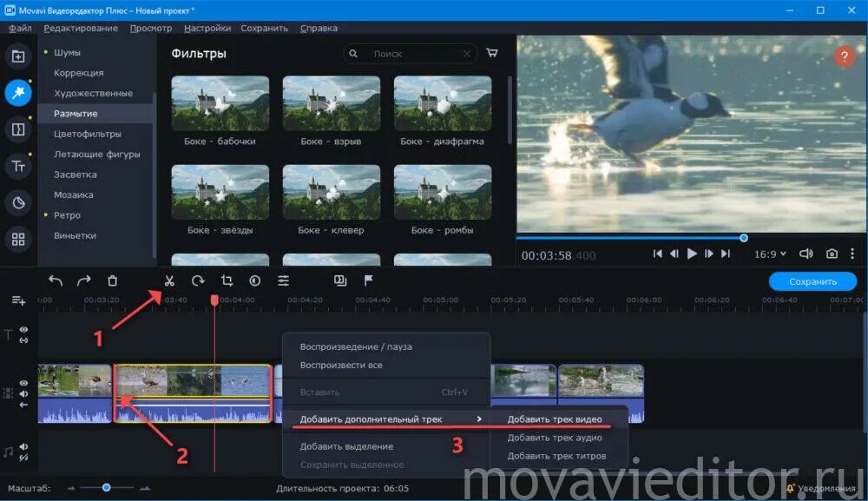Select the Crop tool icon
Viewport: 868px width, 501px height.
coord(227,280)
